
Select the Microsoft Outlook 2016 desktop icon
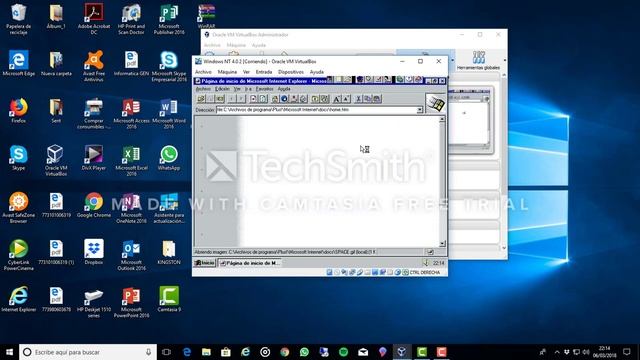tap(131, 255)
